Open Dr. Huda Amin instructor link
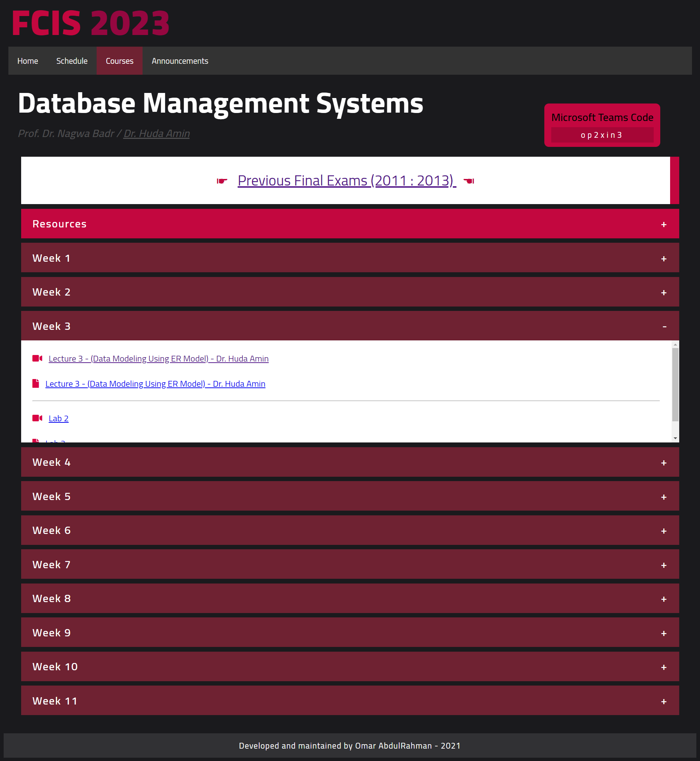Viewport: 700px width, 761px height. point(156,134)
